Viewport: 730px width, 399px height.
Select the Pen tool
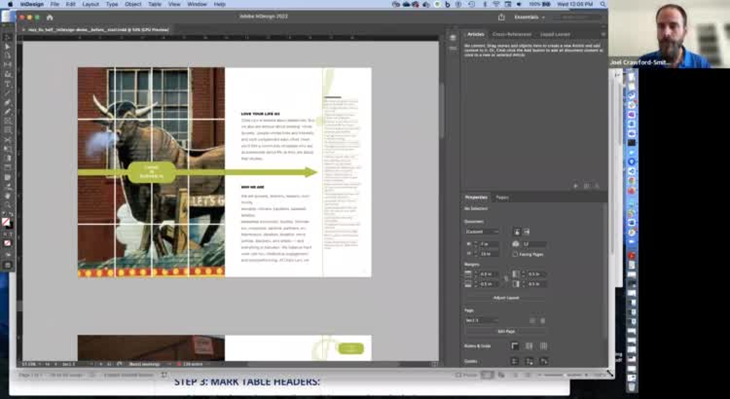7,102
